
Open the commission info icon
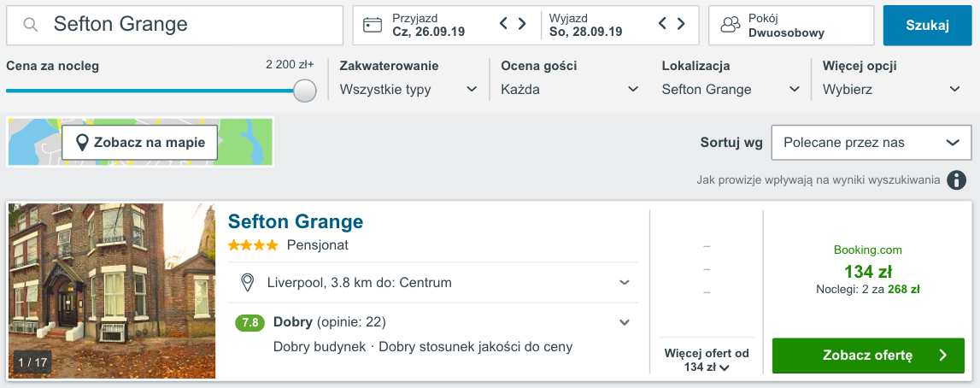coord(957,180)
